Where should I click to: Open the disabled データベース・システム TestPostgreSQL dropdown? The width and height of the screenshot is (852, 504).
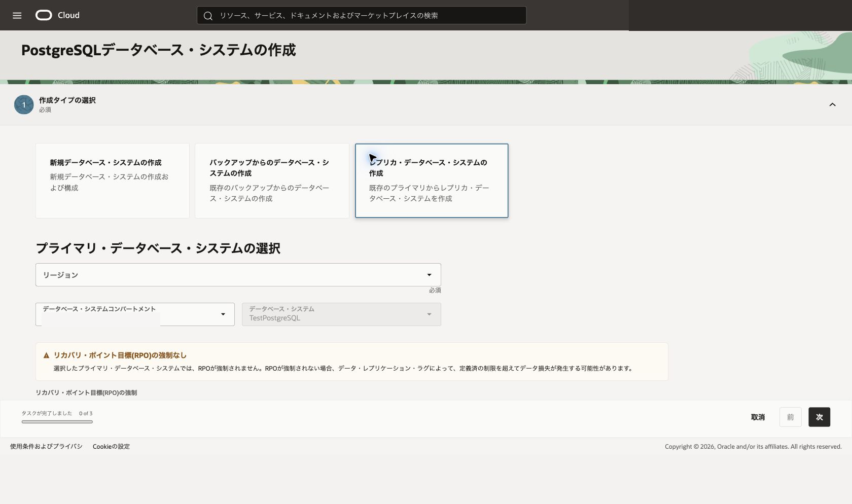click(341, 314)
